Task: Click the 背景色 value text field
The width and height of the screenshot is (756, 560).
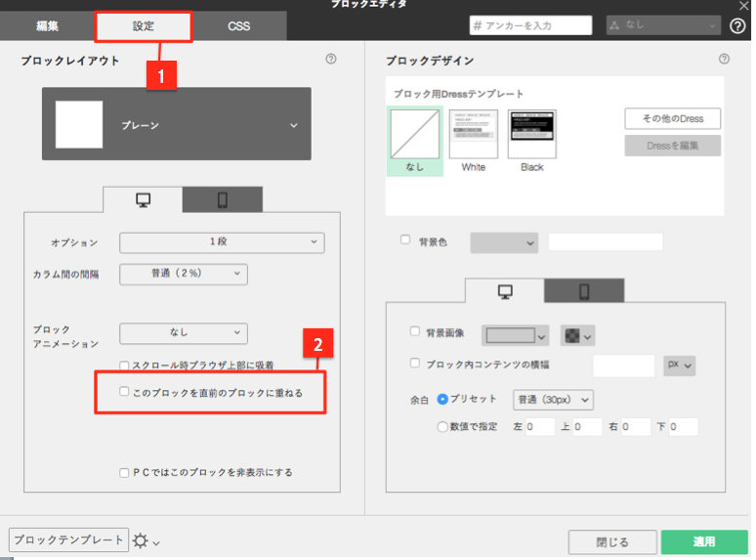Action: pos(606,241)
